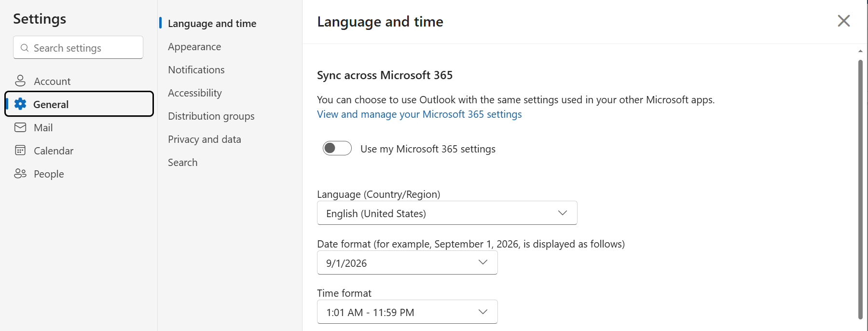The height and width of the screenshot is (331, 868).
Task: Click the Sync across Microsoft 365 heading
Action: pyautogui.click(x=385, y=75)
